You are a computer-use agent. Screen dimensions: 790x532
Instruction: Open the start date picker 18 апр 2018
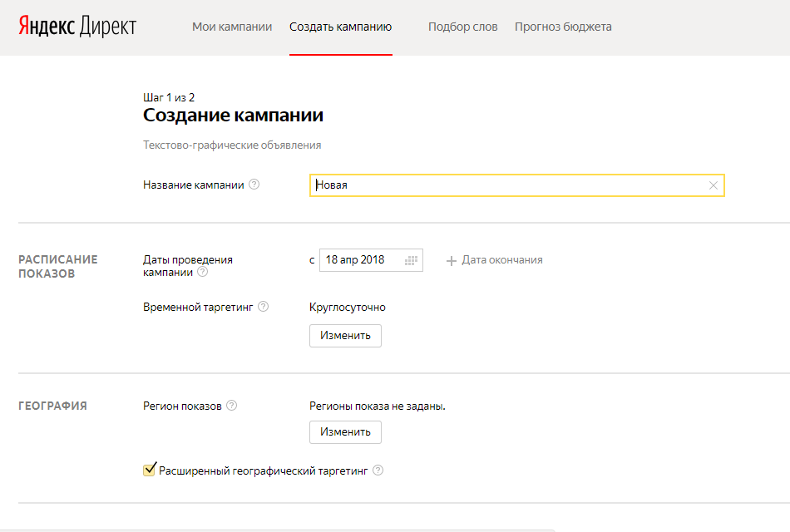(356, 260)
